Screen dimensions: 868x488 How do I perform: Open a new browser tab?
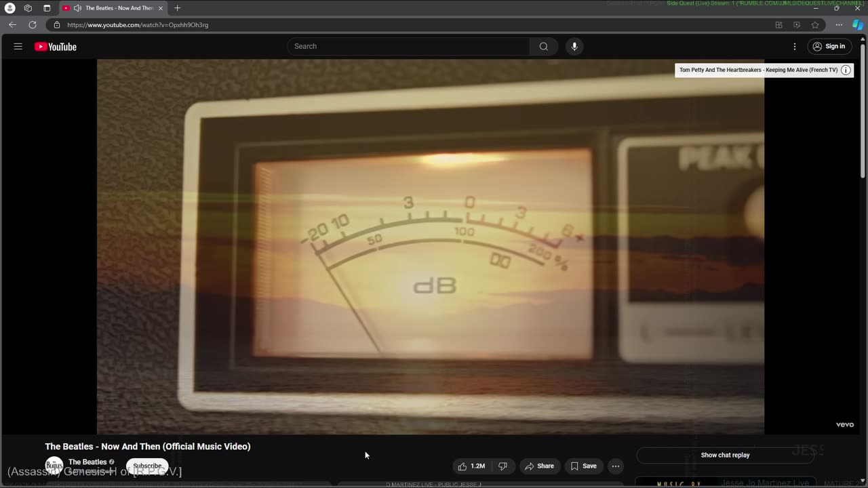(x=177, y=8)
